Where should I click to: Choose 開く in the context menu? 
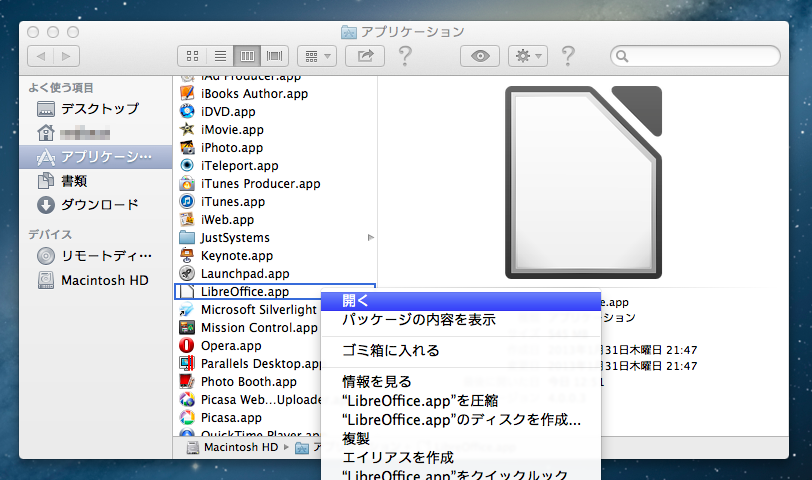[x=461, y=301]
